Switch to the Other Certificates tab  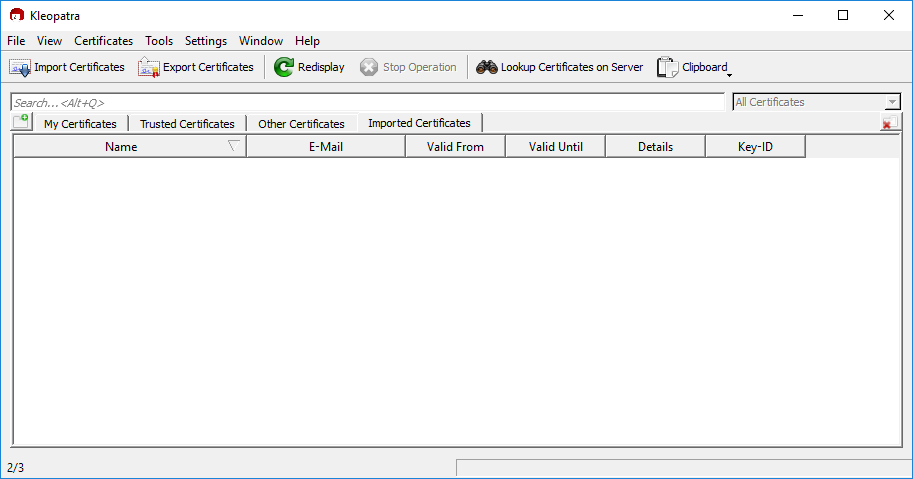302,124
